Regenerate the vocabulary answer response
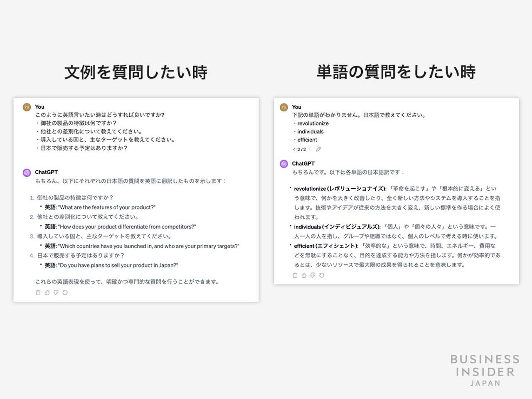The width and height of the screenshot is (532, 399). tap(322, 275)
